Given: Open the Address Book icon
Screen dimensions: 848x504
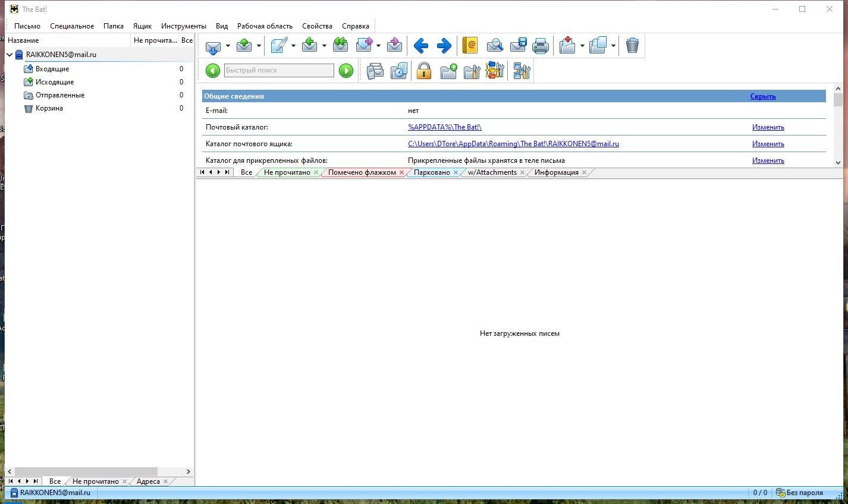Looking at the screenshot, I should click(470, 46).
